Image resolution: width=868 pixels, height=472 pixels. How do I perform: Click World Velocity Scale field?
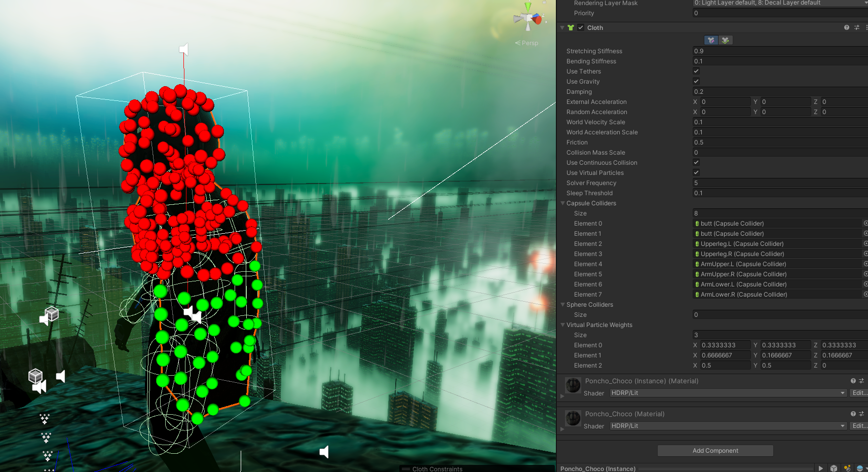(x=780, y=122)
